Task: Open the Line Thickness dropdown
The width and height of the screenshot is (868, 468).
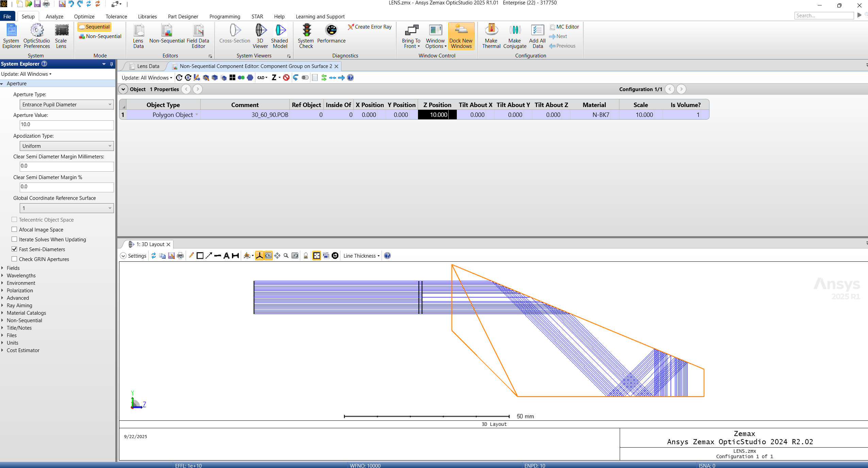Action: pyautogui.click(x=361, y=256)
